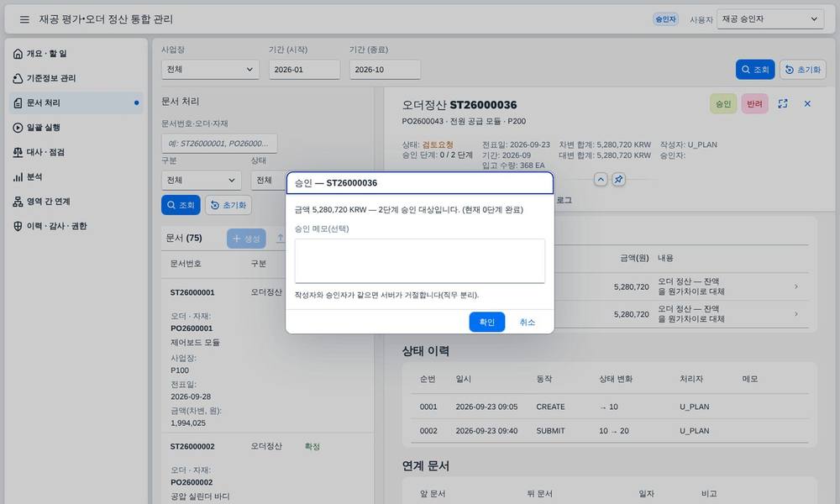Screen dimensions: 840x504
Task: Click the home icon beside 개요·할 일
Action: 18,54
